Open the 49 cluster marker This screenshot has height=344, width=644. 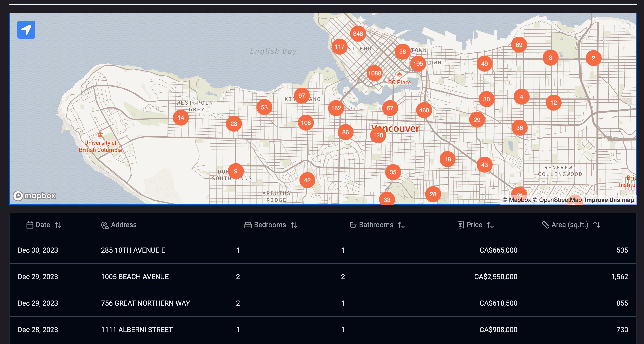tap(485, 64)
